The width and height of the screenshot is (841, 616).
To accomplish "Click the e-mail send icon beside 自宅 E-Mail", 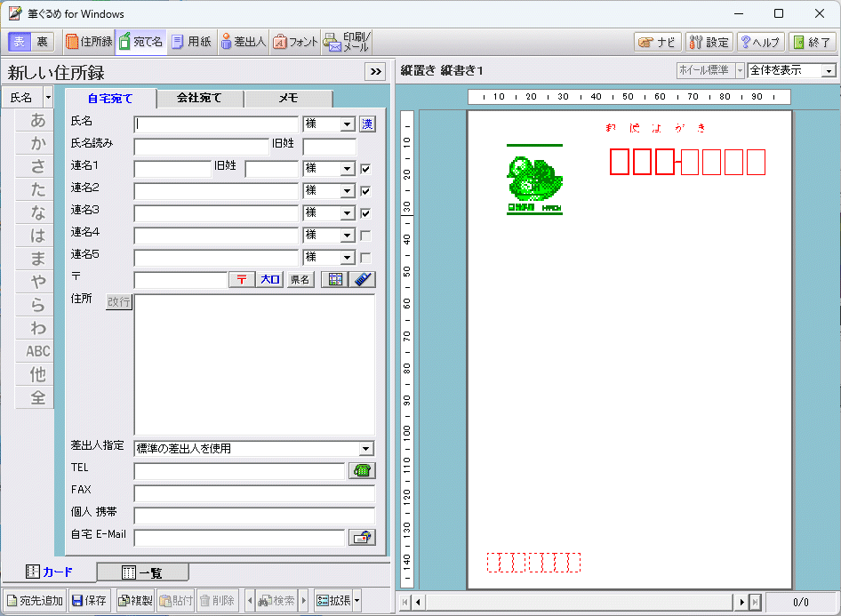I will point(362,537).
